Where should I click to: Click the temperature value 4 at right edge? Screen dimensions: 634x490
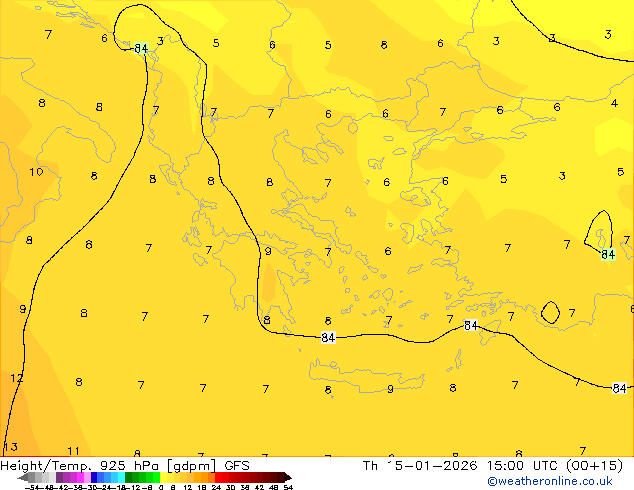pos(614,103)
